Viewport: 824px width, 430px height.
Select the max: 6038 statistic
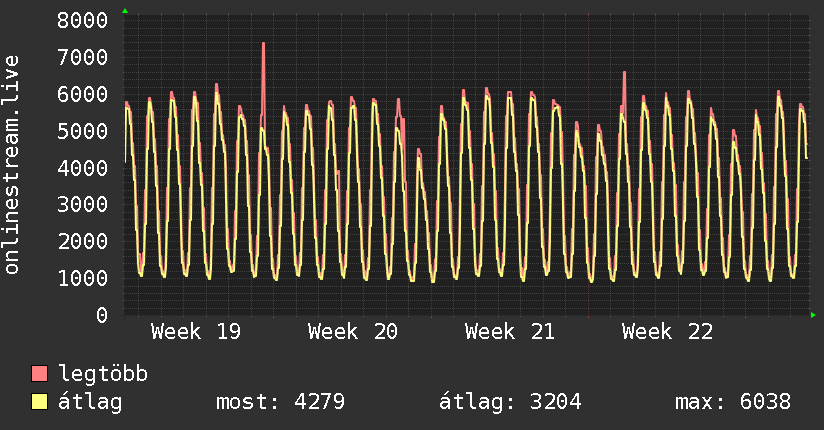click(x=733, y=402)
